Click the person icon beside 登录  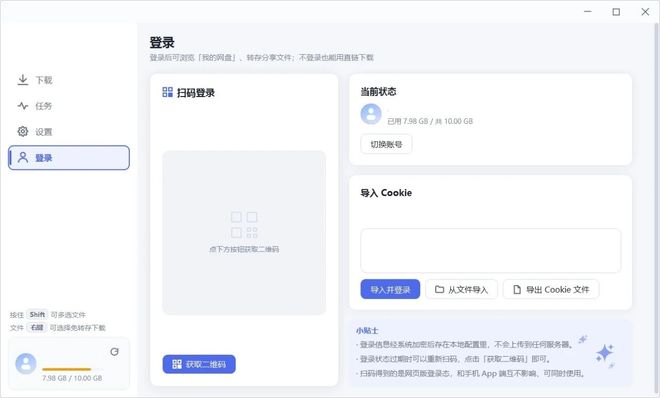(x=23, y=157)
